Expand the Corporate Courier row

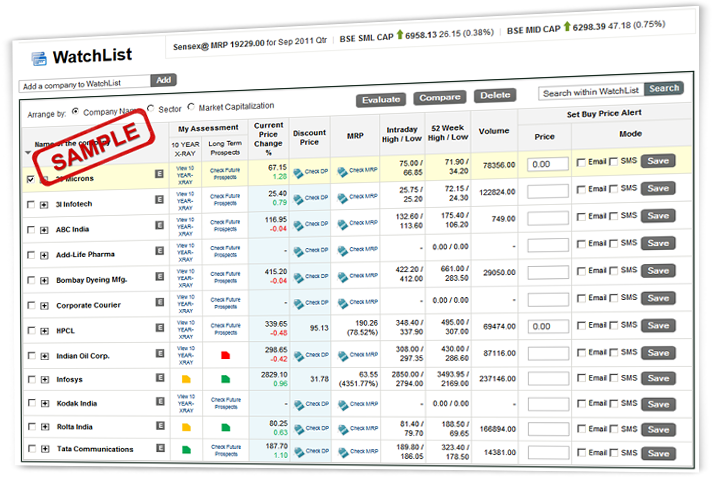[x=44, y=306]
